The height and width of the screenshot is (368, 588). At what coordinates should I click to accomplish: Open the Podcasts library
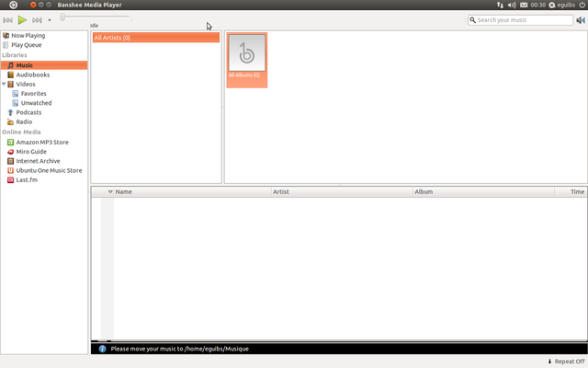click(x=28, y=112)
